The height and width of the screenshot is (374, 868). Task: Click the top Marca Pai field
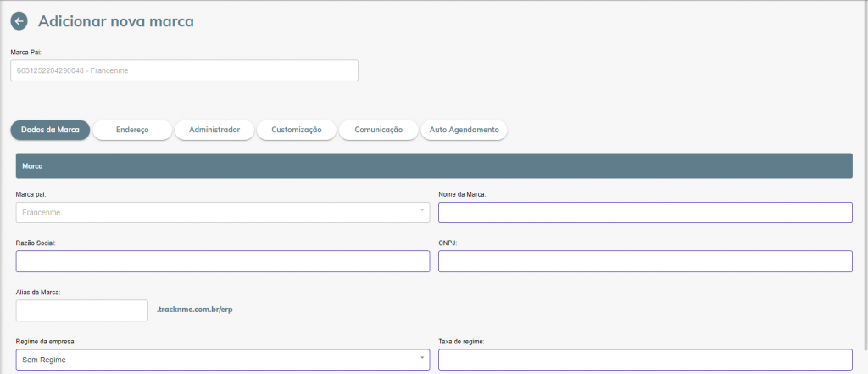[184, 70]
